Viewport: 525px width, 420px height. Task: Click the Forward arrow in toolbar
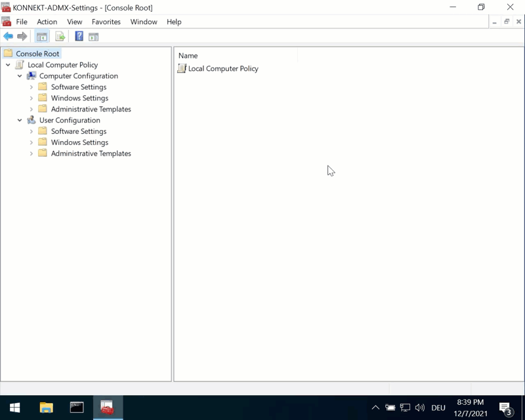22,36
